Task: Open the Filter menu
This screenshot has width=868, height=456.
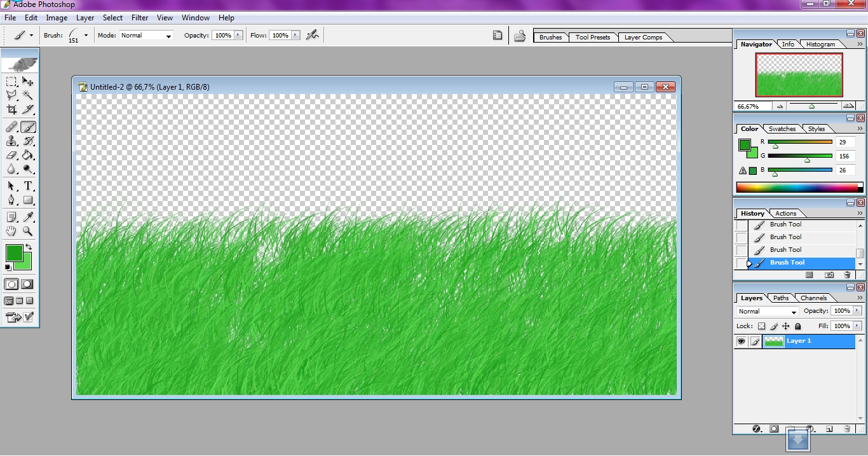Action: 139,17
